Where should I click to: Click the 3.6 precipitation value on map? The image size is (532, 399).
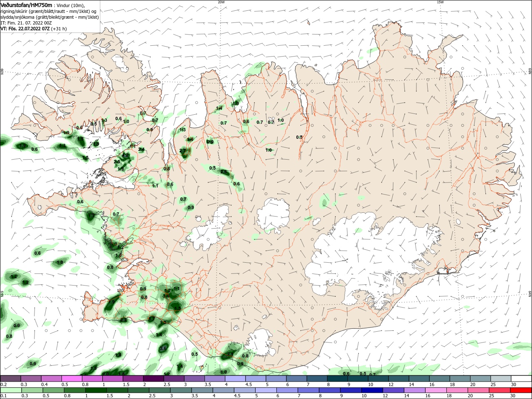pos(163,348)
